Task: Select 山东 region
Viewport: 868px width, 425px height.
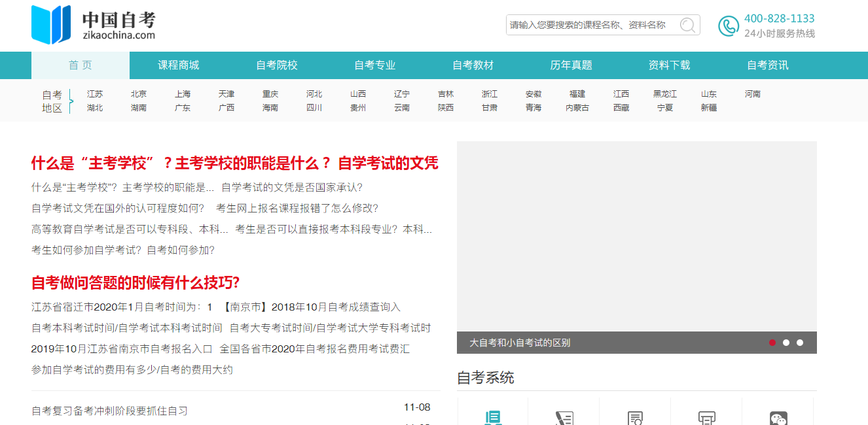Action: coord(709,94)
